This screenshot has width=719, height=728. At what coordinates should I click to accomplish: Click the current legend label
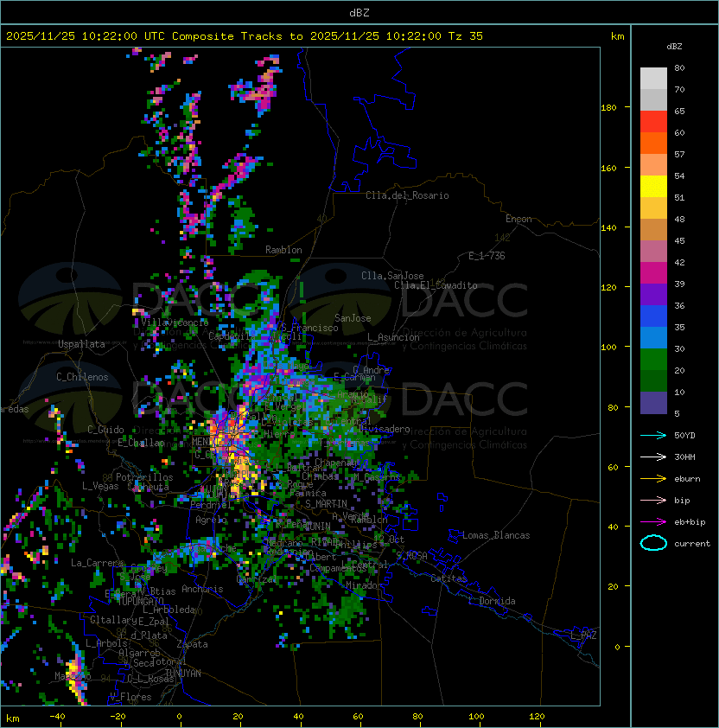692,544
